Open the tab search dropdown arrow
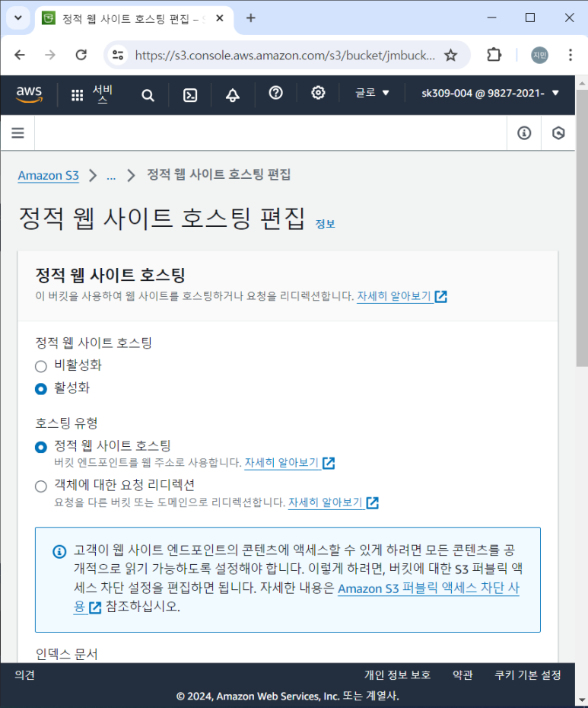Screen dimensions: 588x708 [18, 18]
